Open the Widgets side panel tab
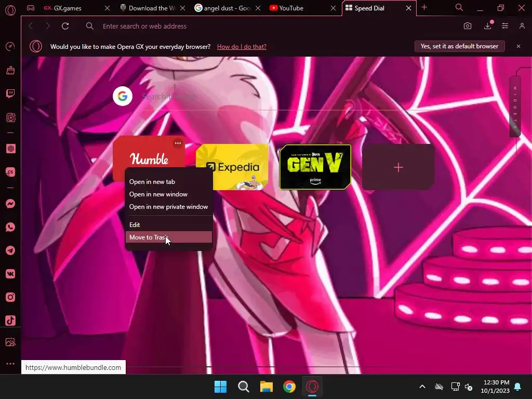Screen dimensions: 532x399 (515, 106)
